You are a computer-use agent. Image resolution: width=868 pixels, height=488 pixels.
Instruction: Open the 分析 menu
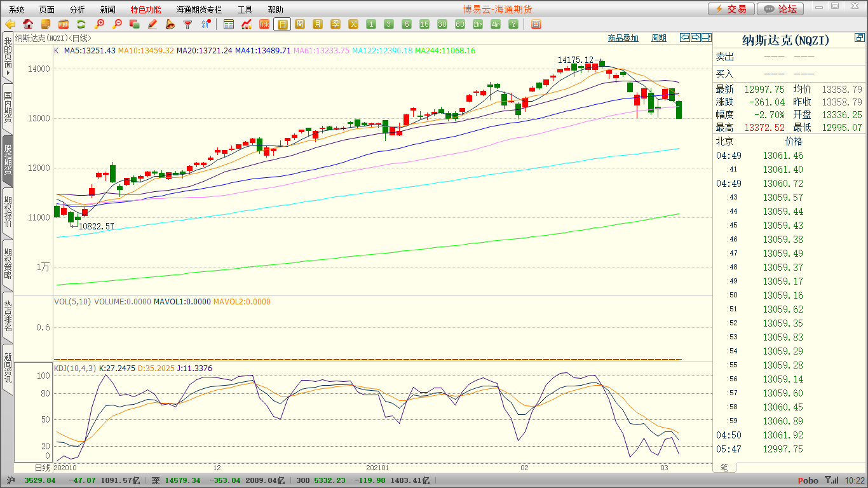click(78, 10)
